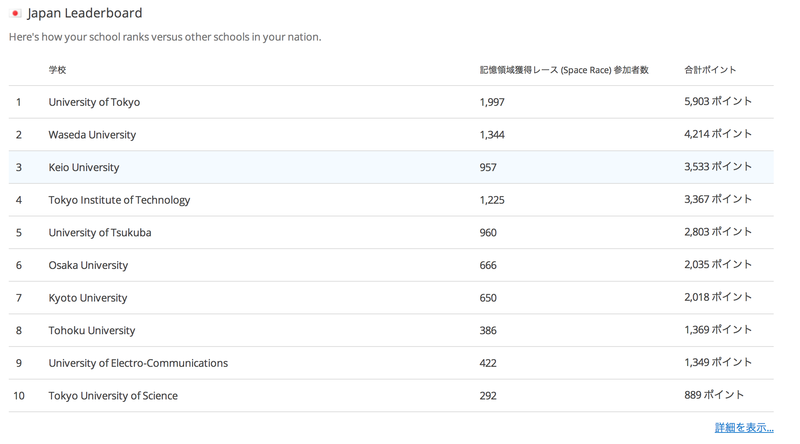Click rank number 10

19,396
